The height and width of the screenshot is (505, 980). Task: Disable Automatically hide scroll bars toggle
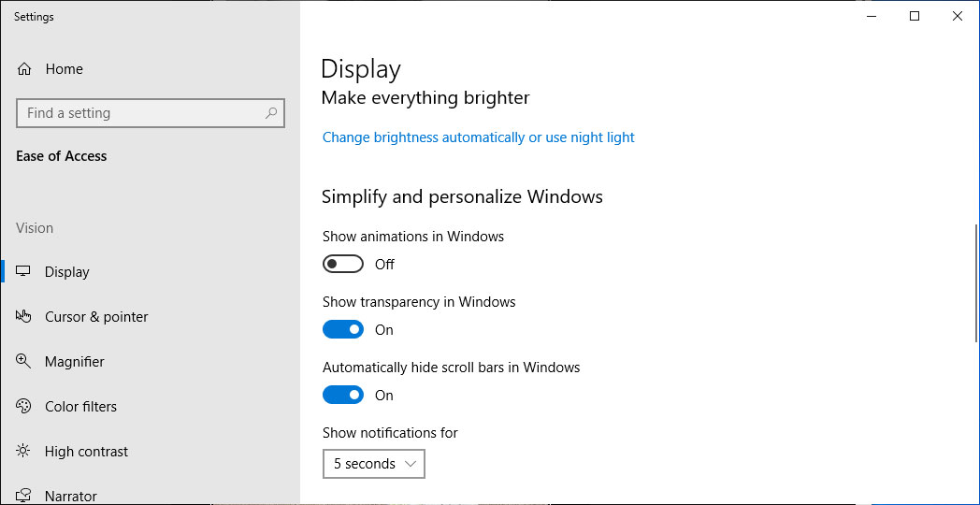343,395
